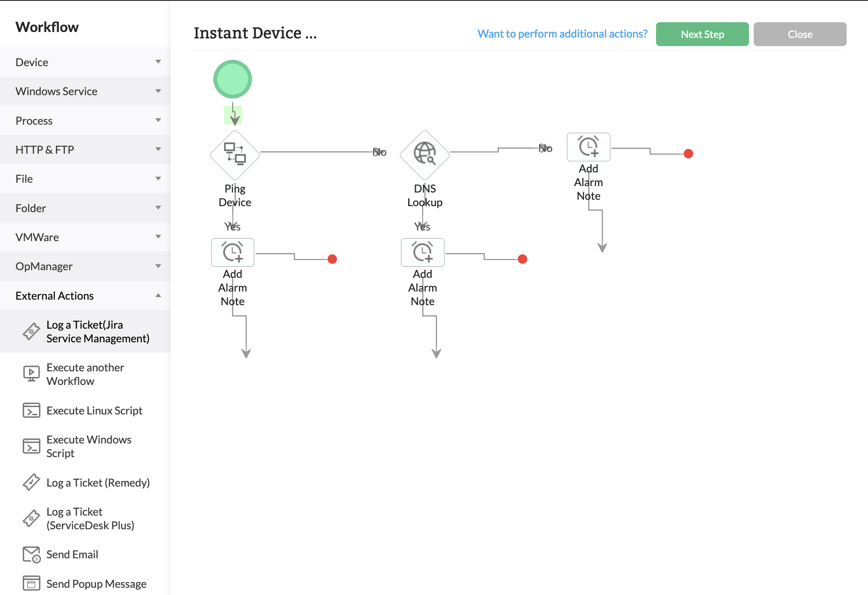The width and height of the screenshot is (868, 595).
Task: Open the HTTP & FTP category
Action: tap(85, 149)
